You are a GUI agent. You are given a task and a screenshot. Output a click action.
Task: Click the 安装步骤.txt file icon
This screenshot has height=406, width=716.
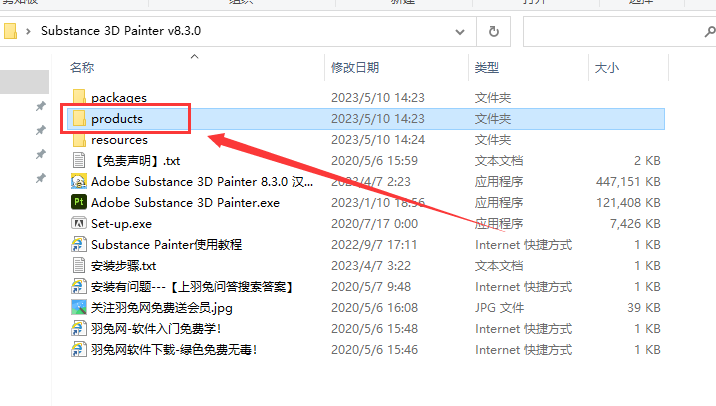click(x=79, y=265)
